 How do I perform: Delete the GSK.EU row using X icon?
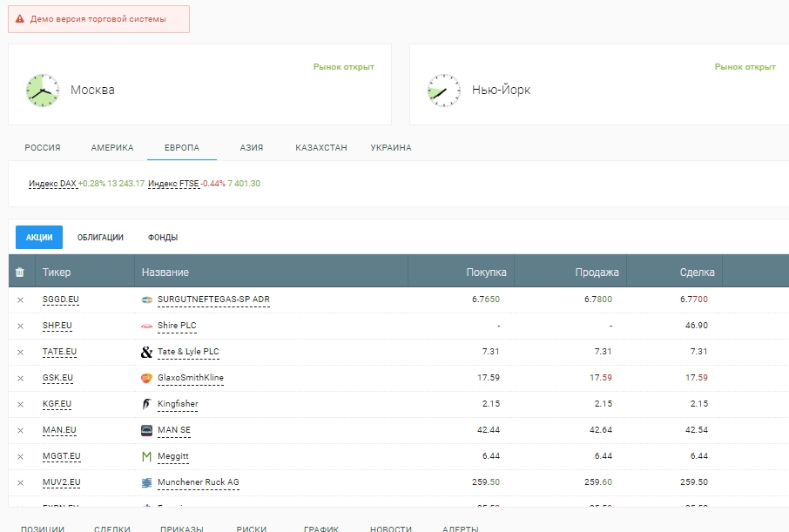tap(20, 378)
